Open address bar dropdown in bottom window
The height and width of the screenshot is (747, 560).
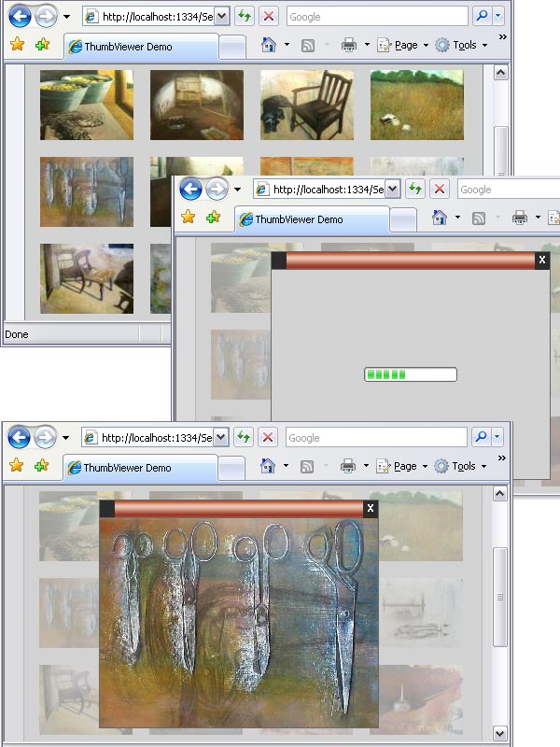[x=221, y=437]
